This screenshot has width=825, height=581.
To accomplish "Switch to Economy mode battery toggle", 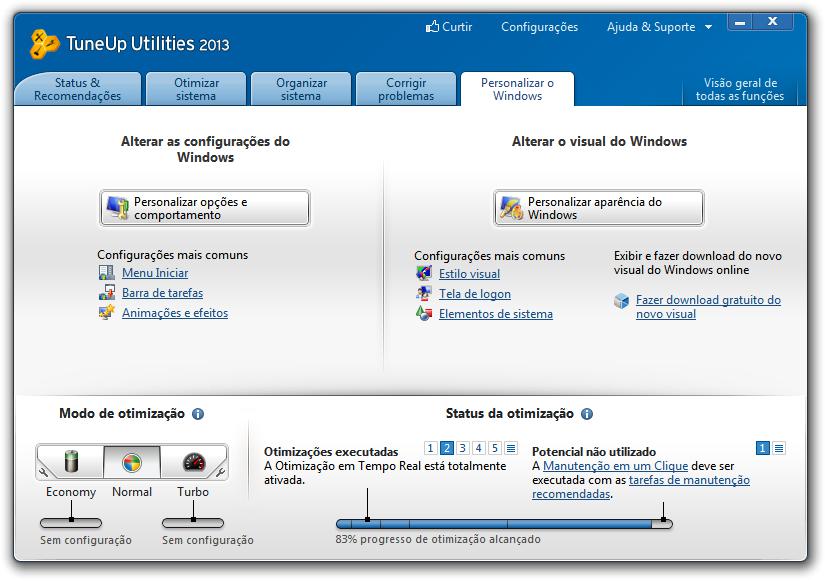I will click(x=72, y=462).
